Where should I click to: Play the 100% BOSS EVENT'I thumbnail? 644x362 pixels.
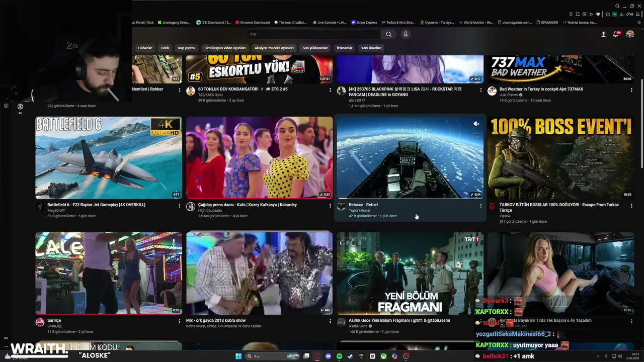click(x=560, y=158)
